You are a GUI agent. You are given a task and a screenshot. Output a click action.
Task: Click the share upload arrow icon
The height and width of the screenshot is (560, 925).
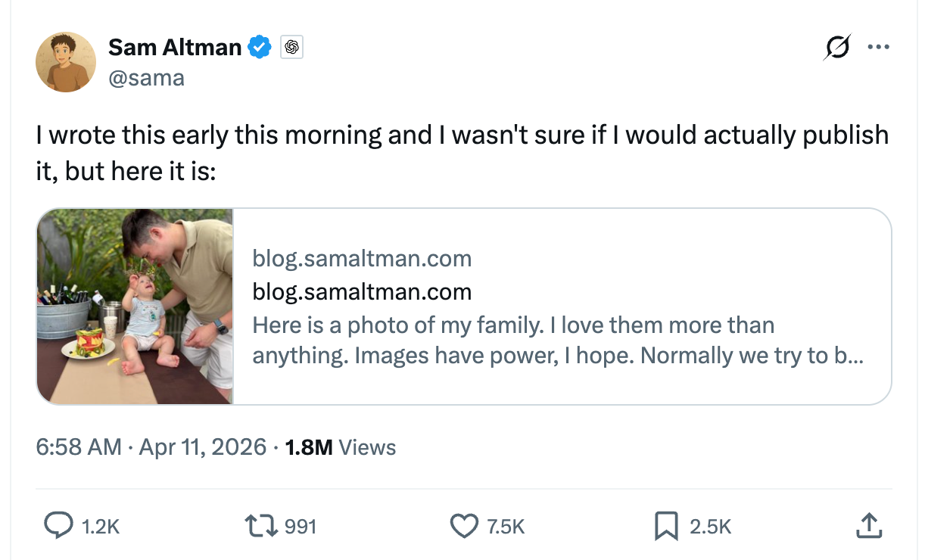[869, 526]
